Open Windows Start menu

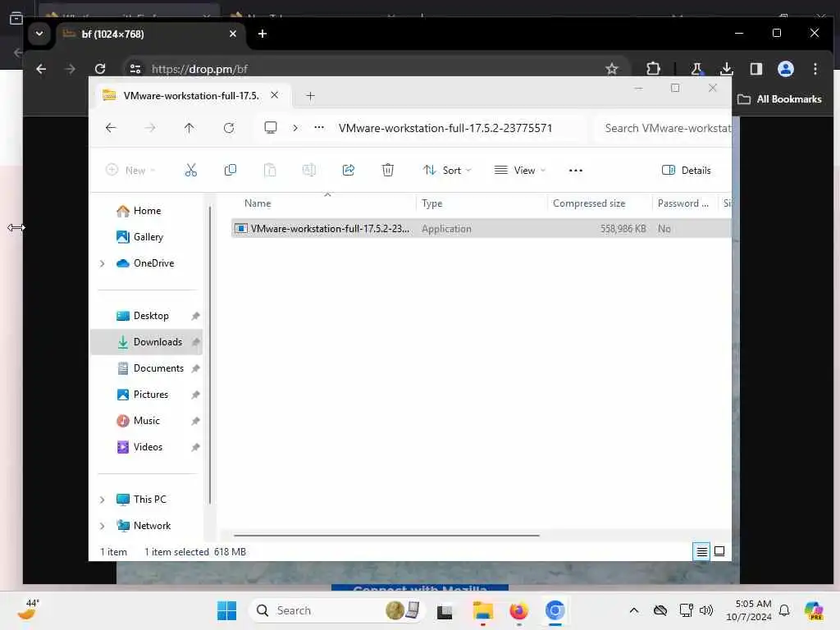[x=226, y=610]
